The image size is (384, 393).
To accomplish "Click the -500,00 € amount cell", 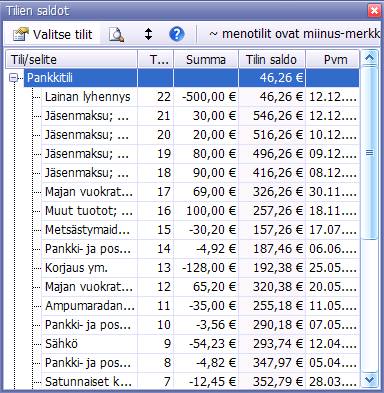I will coord(206,97).
